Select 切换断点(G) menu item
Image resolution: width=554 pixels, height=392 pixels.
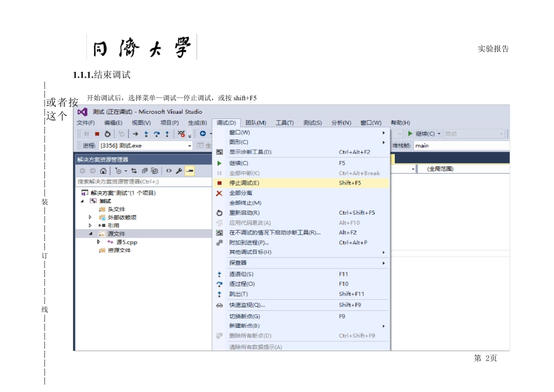pos(301,316)
